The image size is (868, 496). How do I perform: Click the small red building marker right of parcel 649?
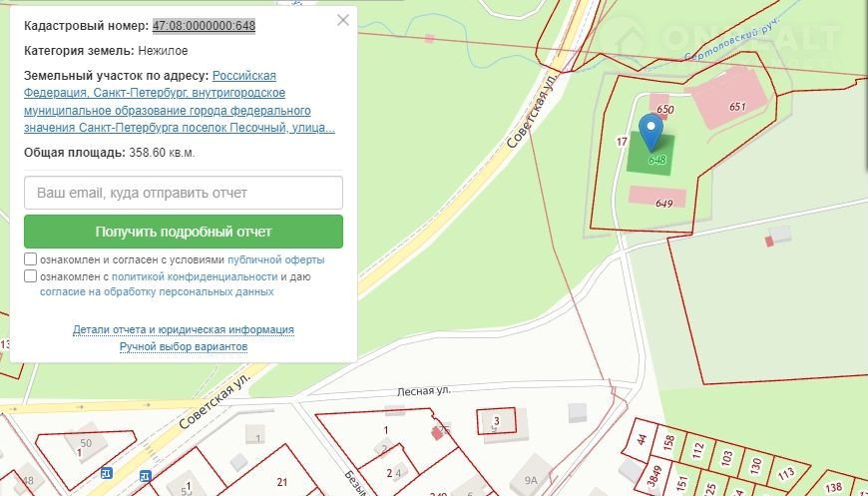(769, 241)
